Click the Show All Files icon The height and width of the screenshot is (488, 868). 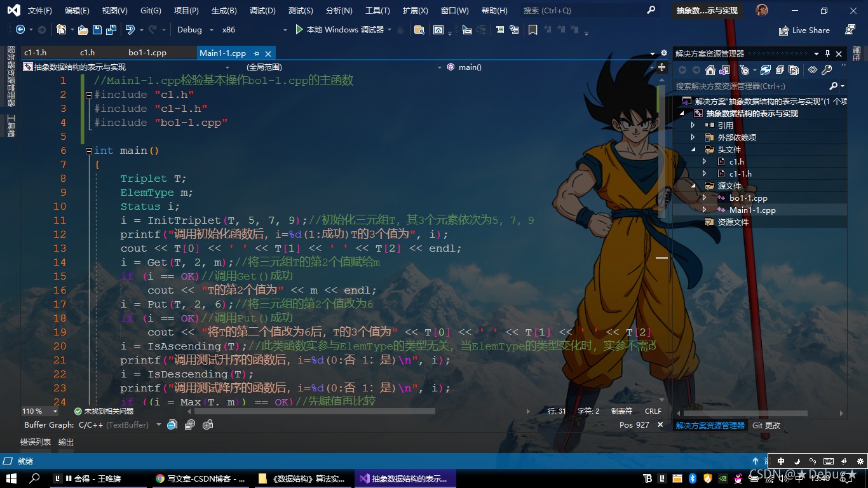tap(794, 70)
